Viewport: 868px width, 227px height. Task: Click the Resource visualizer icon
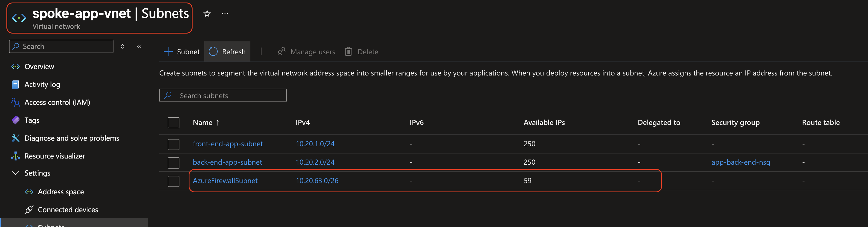click(x=15, y=156)
